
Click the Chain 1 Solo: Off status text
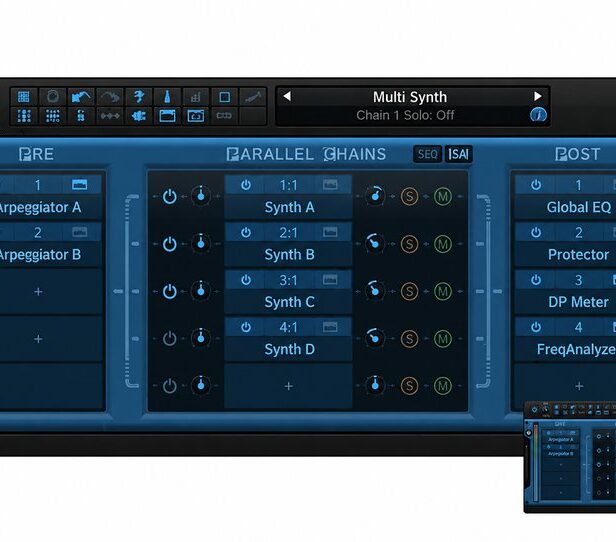(x=405, y=115)
